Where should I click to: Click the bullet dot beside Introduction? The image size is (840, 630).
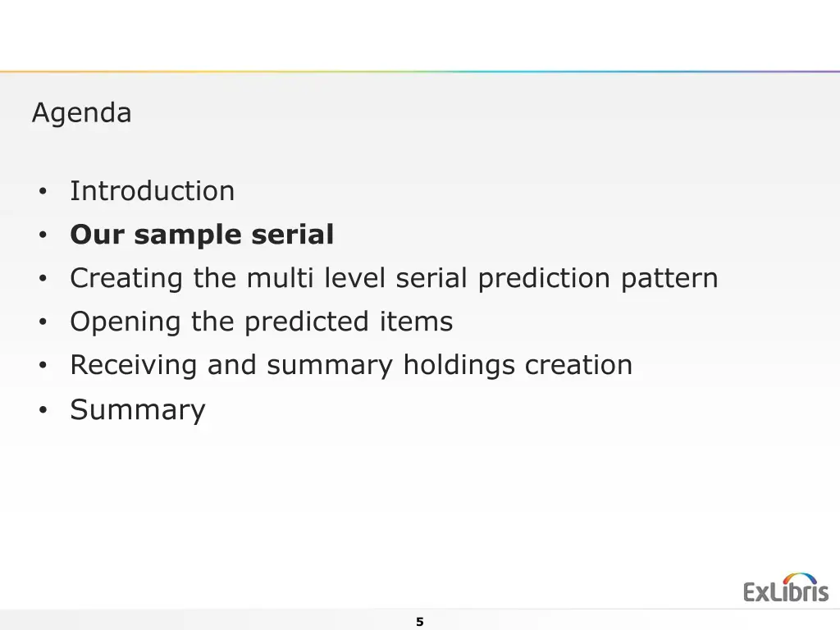click(43, 192)
